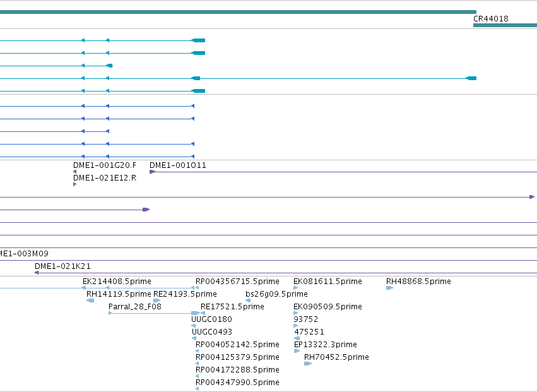Click the RE24193.5prime arrow glyph
Screen dimensions: 537x392
[157, 300]
